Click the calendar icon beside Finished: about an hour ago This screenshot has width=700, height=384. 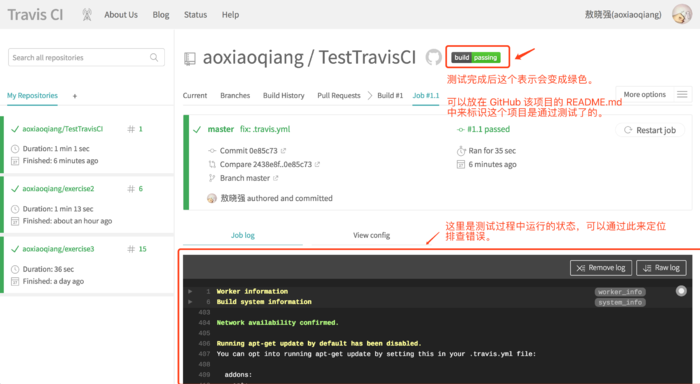[x=15, y=221]
